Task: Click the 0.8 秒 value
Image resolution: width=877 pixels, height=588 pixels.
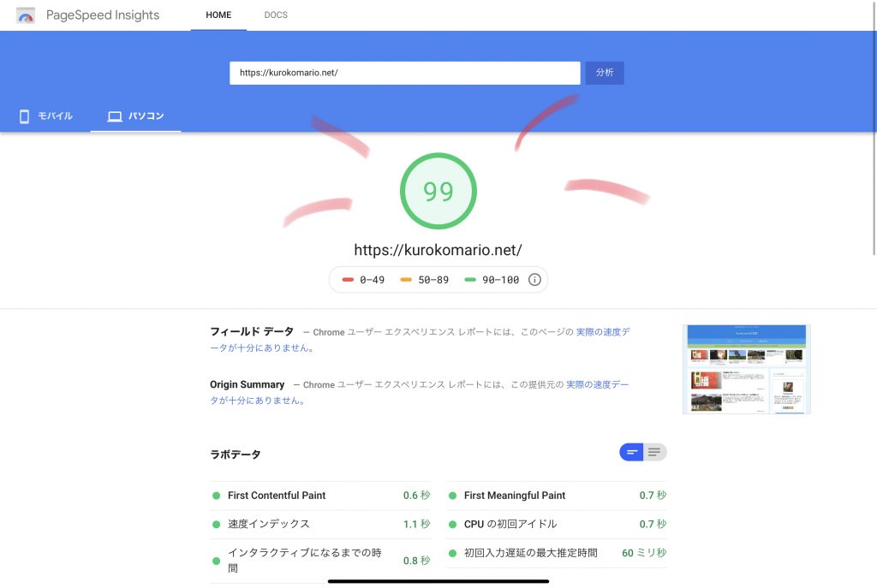Action: click(x=417, y=560)
